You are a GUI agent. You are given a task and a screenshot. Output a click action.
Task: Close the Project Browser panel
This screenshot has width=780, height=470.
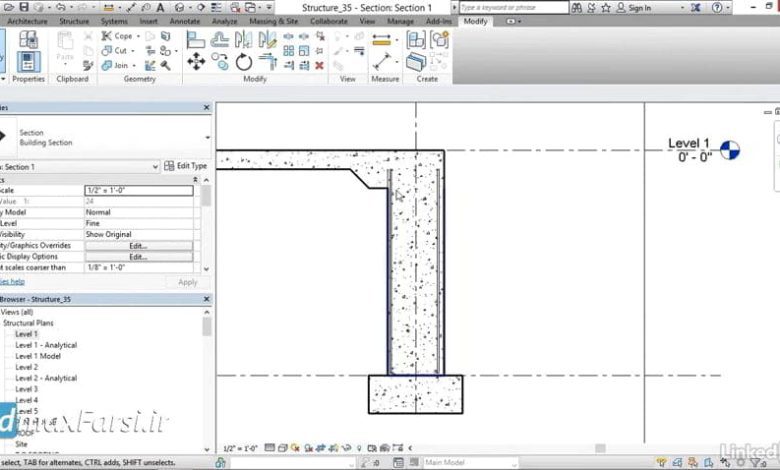(206, 299)
